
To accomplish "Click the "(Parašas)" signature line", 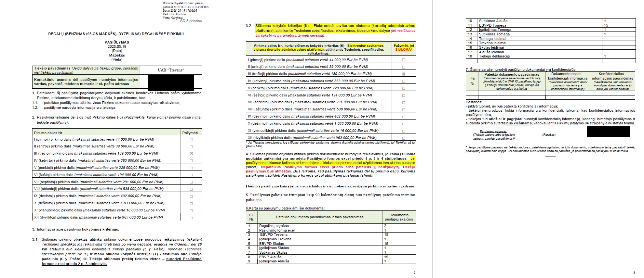I will click(549, 134).
